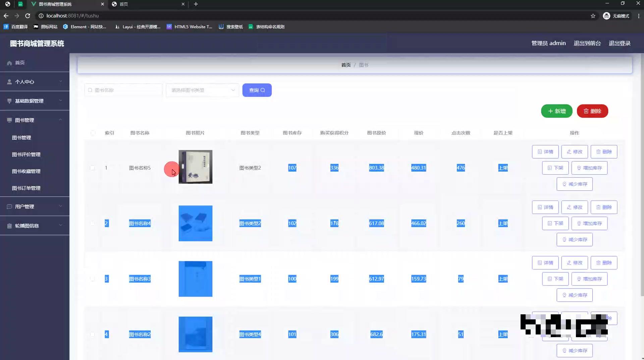Close the 图书商城管理系统 tab

coord(102,4)
